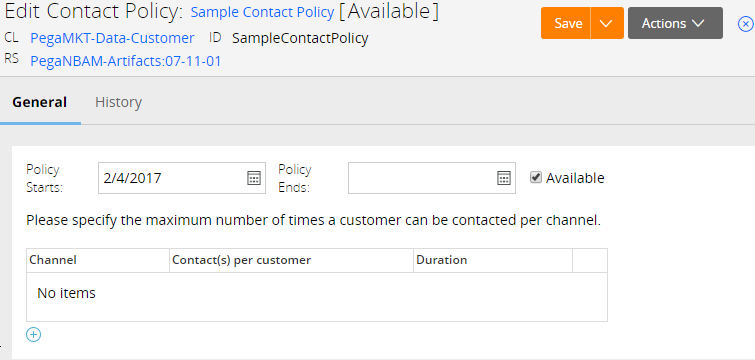Select the General tab
This screenshot has width=755, height=360.
39,102
